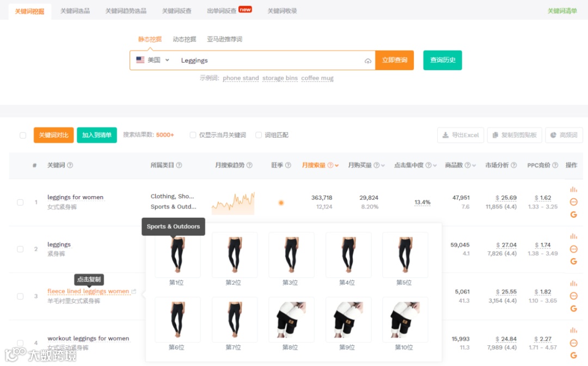This screenshot has width=588, height=366.
Task: Switch to the 关键词选品 tab
Action: pyautogui.click(x=75, y=11)
